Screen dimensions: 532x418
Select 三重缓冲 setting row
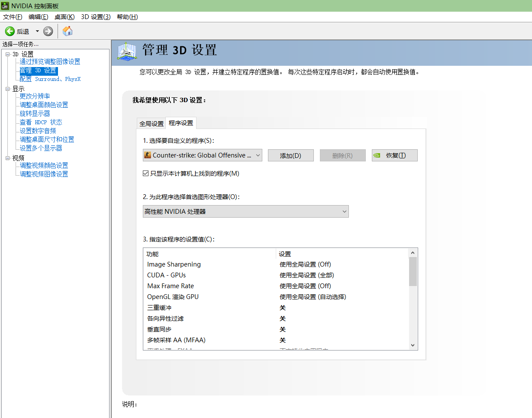click(276, 308)
